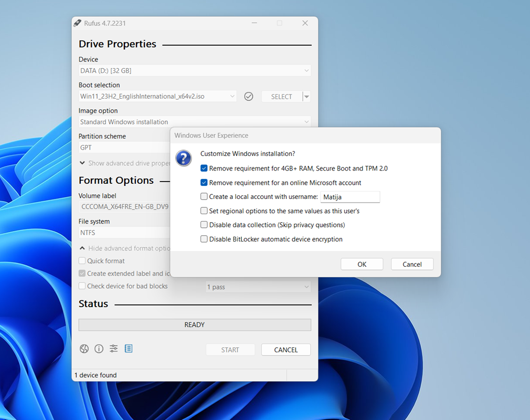
Task: Click the 'Status' heading
Action: tap(93, 303)
